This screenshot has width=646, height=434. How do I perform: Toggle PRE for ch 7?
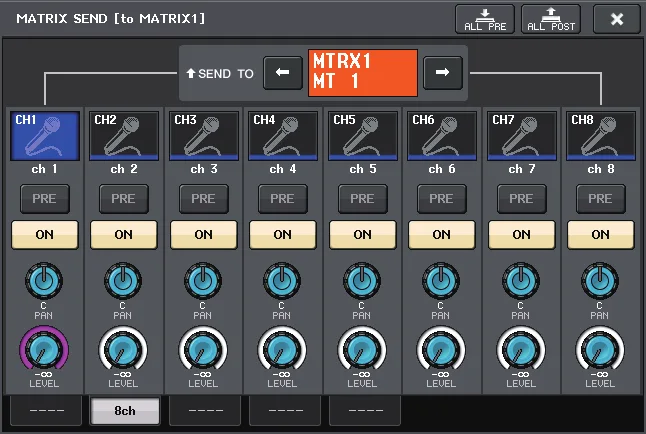pos(522,199)
